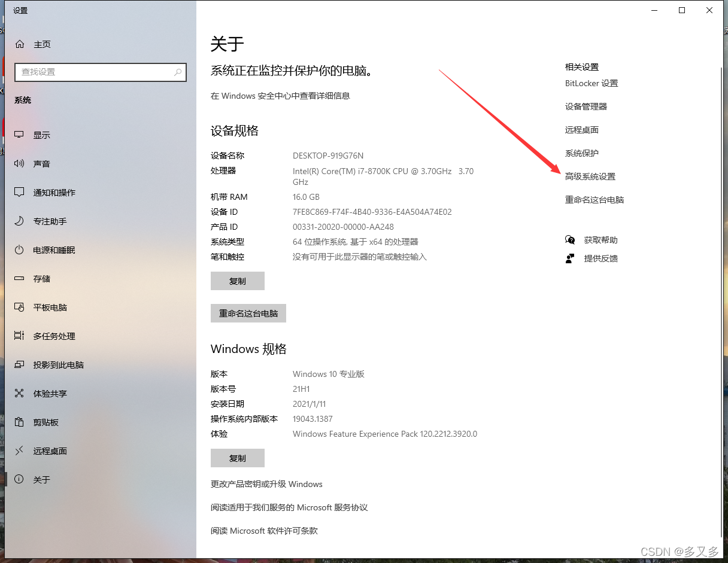Open 更改产品密钥或升级 Windows link
The width and height of the screenshot is (728, 563).
[x=266, y=484]
